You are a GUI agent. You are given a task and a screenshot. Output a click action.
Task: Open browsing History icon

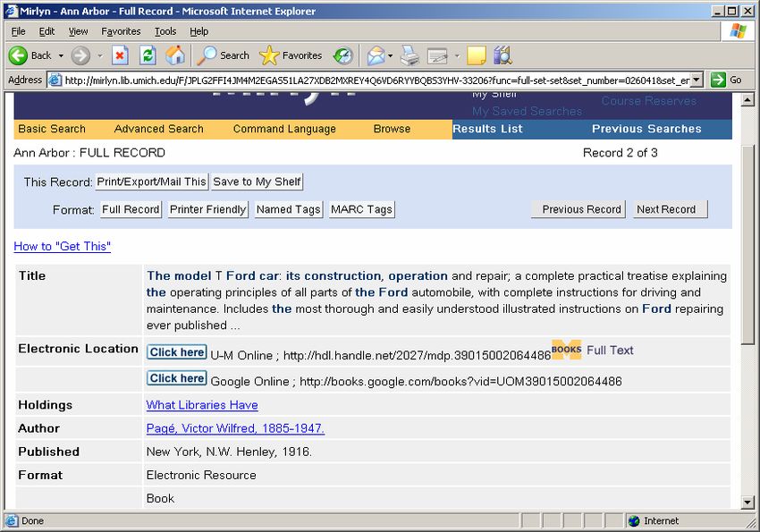(343, 55)
